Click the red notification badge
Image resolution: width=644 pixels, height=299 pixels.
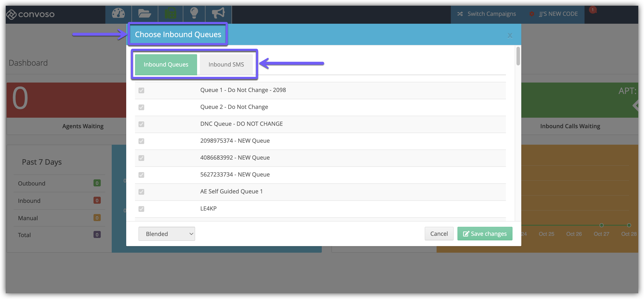592,10
